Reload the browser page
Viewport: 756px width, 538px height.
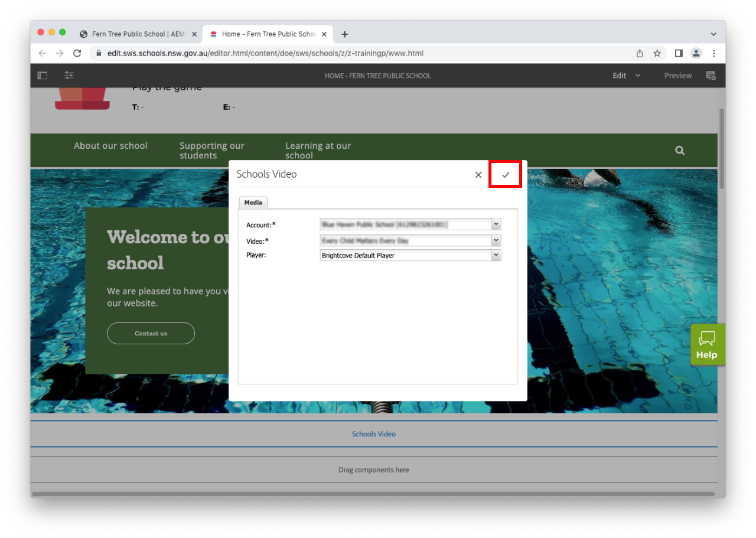[x=77, y=53]
